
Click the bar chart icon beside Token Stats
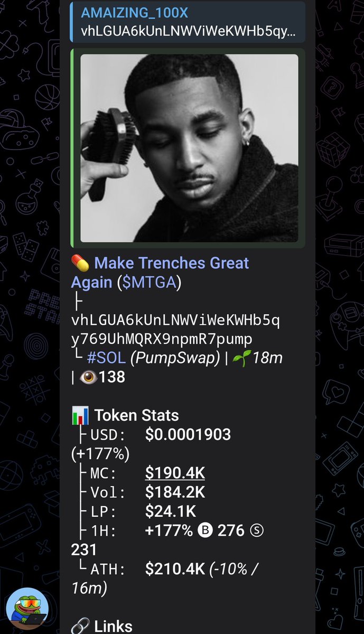click(x=80, y=416)
